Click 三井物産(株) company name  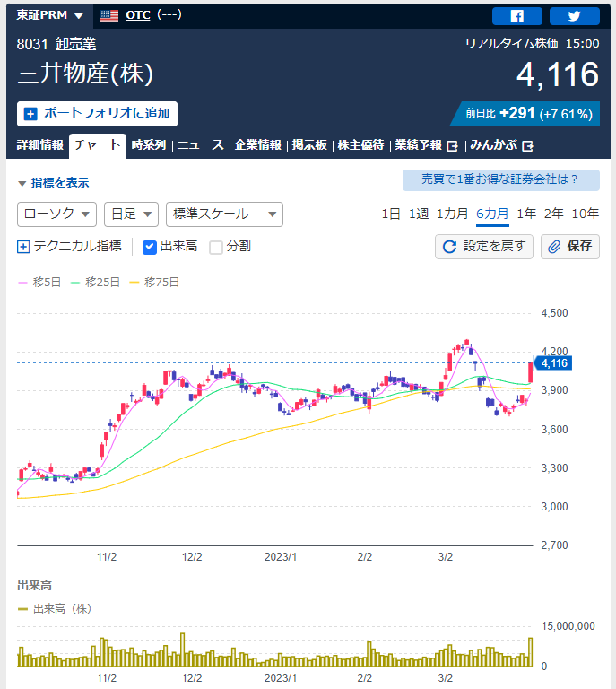click(85, 74)
